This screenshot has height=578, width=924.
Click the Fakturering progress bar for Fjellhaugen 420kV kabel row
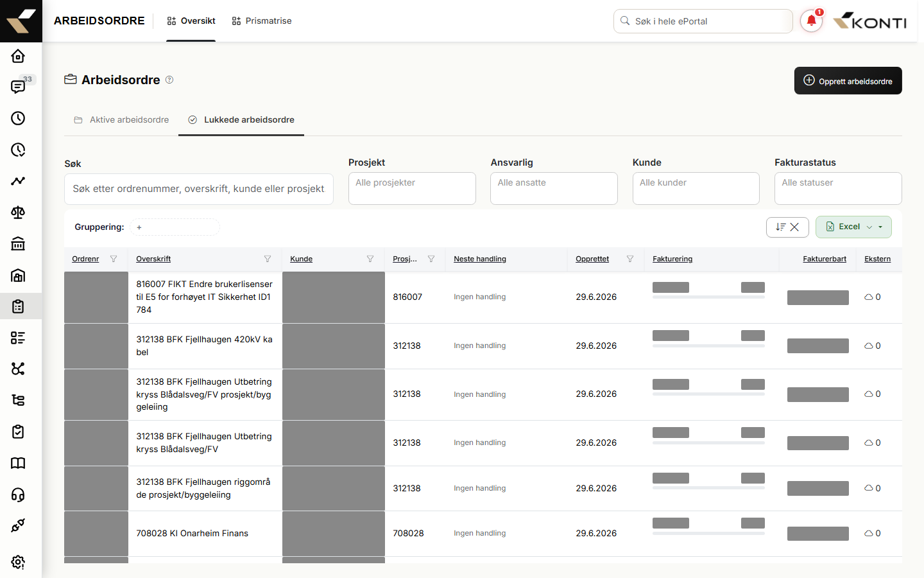point(708,346)
